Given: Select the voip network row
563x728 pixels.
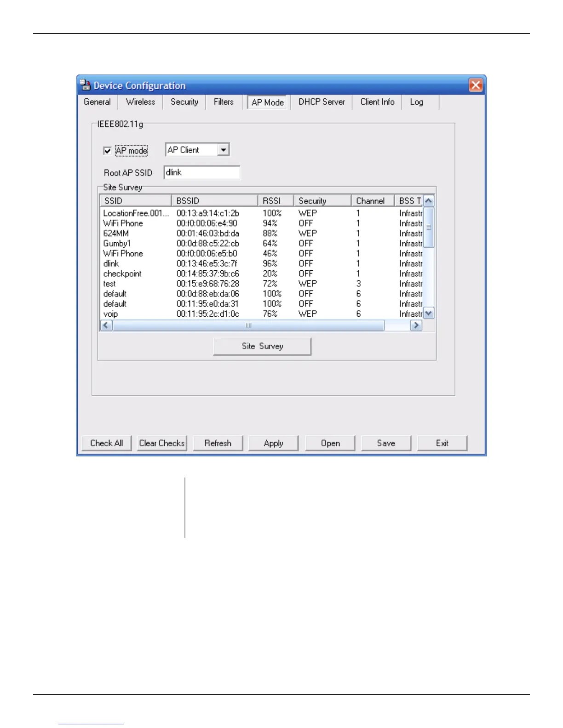Looking at the screenshot, I should pyautogui.click(x=261, y=314).
